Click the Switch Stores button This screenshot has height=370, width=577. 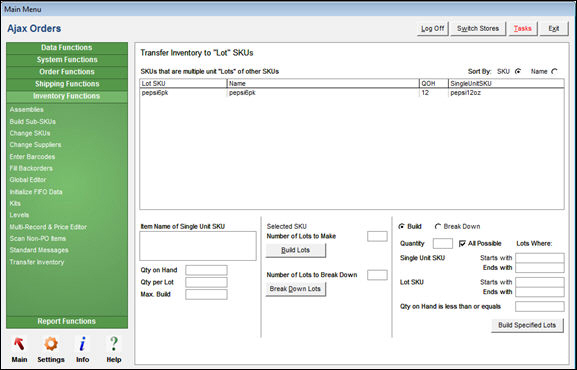click(478, 29)
